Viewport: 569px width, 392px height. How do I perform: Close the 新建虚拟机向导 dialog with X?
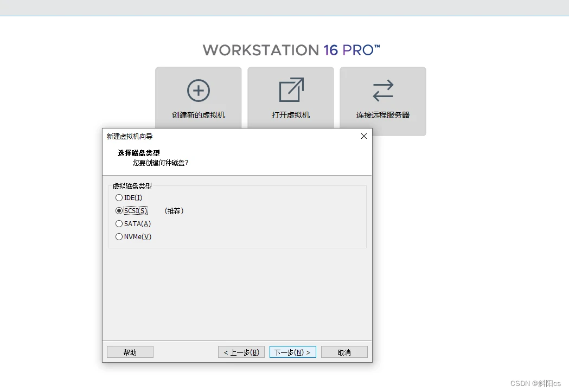[x=364, y=136]
